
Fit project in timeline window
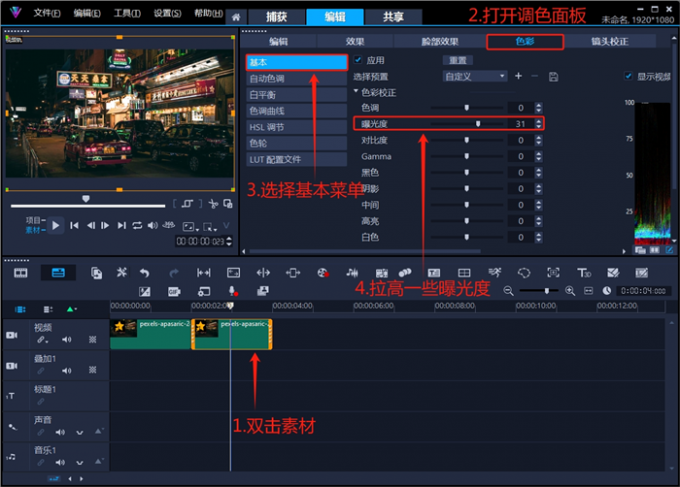[x=588, y=291]
